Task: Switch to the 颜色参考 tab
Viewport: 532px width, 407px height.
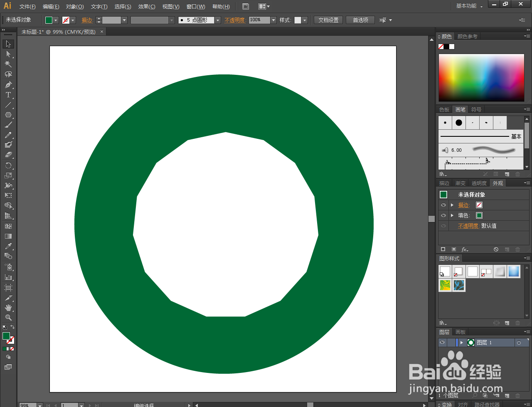Action: [467, 37]
